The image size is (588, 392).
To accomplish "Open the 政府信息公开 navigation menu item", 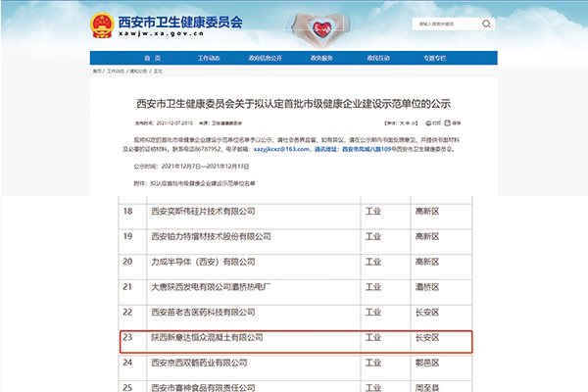I will 266,58.
